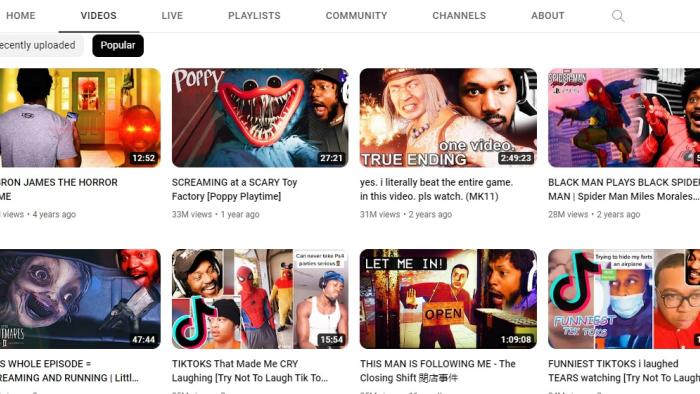700x394 pixels.
Task: Open the Poppy Playtime video thumbnail
Action: pyautogui.click(x=260, y=118)
